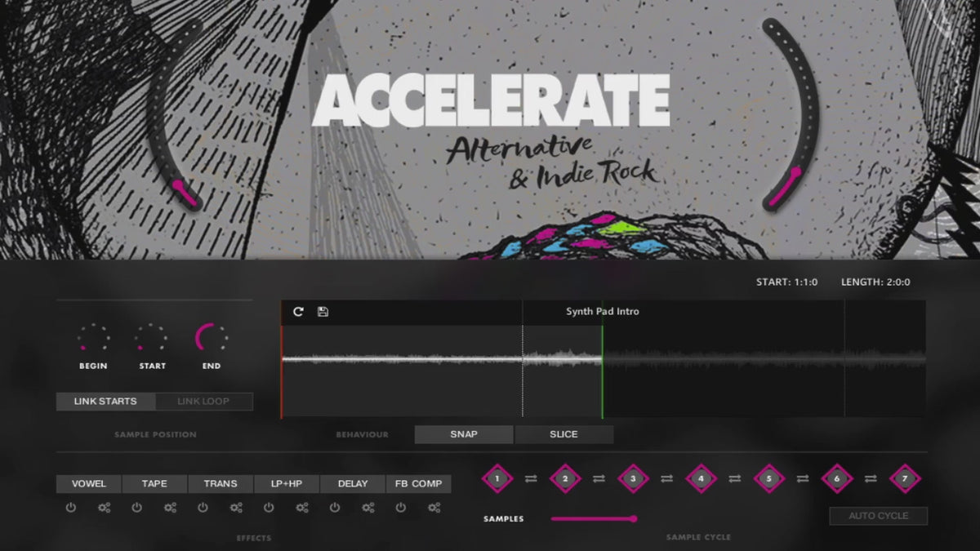The height and width of the screenshot is (551, 980).
Task: Select the SNAP behaviour mode
Action: (464, 434)
